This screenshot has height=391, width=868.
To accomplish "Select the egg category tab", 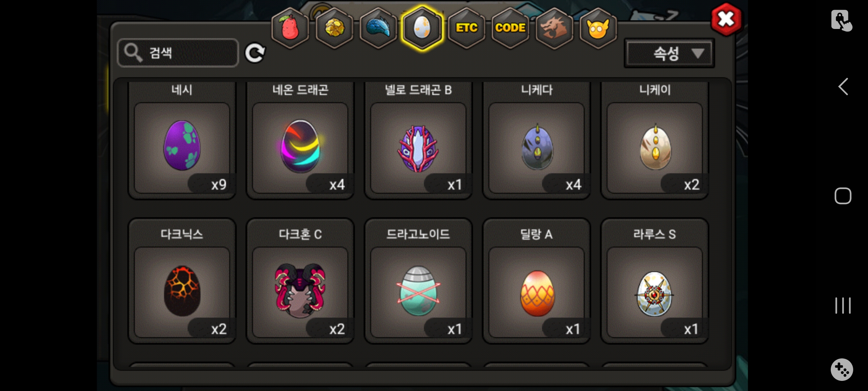I will (422, 28).
